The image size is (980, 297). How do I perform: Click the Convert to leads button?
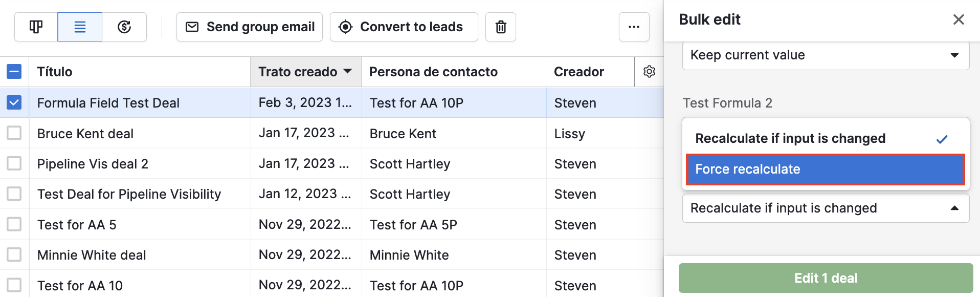tap(404, 27)
